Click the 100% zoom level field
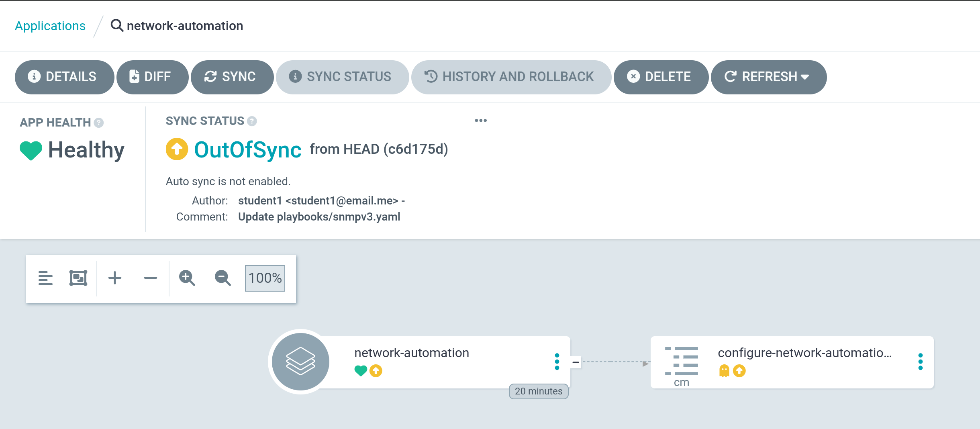This screenshot has height=429, width=980. [x=265, y=278]
